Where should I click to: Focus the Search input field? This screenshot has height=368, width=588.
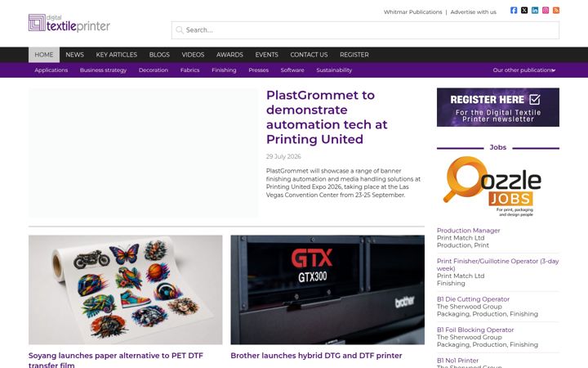pos(365,30)
